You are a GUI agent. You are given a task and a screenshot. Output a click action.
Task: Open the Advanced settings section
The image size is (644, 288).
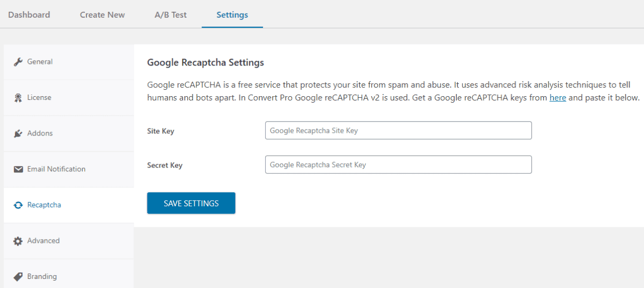[x=69, y=241]
